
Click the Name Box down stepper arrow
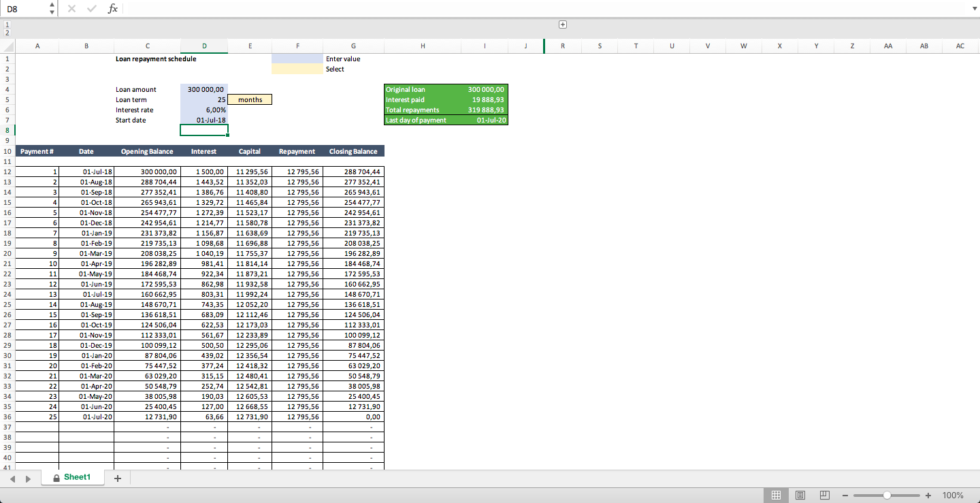(51, 12)
